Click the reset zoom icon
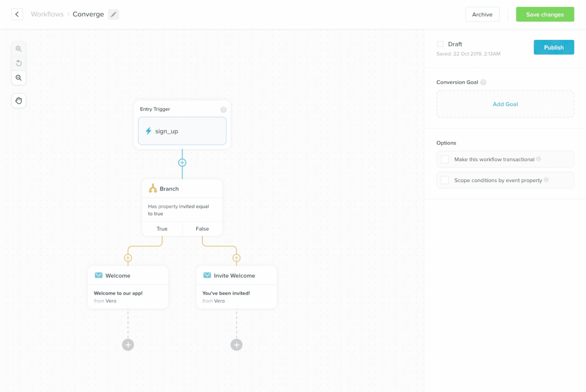This screenshot has height=392, width=586. point(19,63)
